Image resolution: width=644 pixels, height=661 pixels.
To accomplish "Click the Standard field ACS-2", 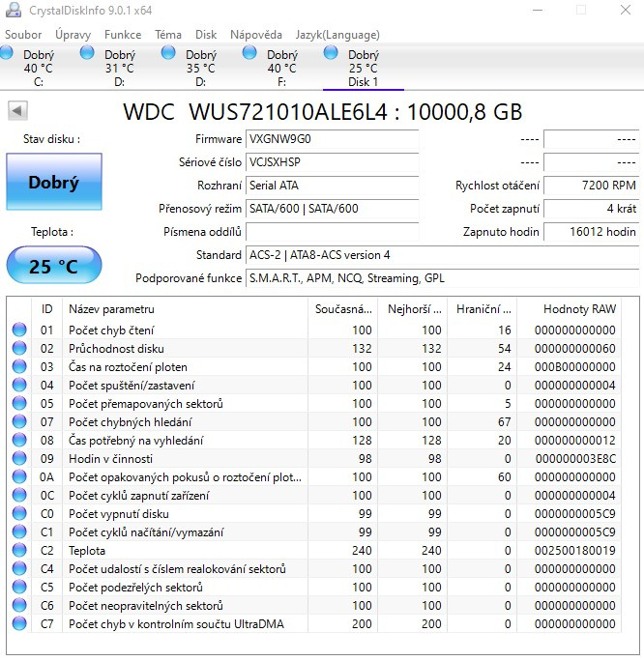I will click(x=443, y=255).
